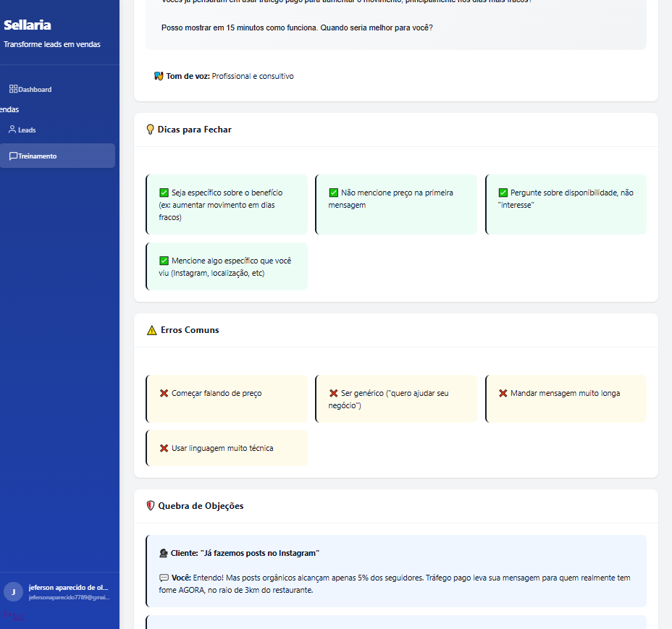Click the Sair logout link
Image resolution: width=672 pixels, height=629 pixels.
click(x=19, y=617)
